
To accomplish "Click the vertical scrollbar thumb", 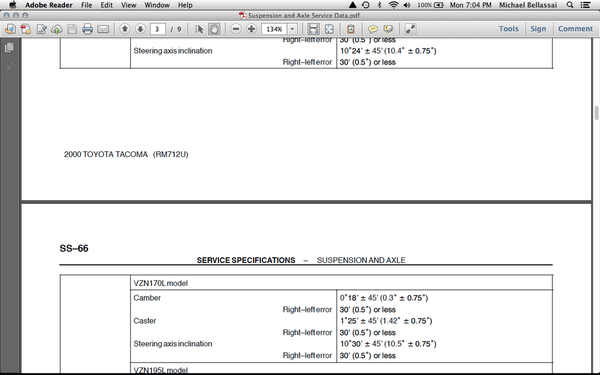I will coord(596,114).
